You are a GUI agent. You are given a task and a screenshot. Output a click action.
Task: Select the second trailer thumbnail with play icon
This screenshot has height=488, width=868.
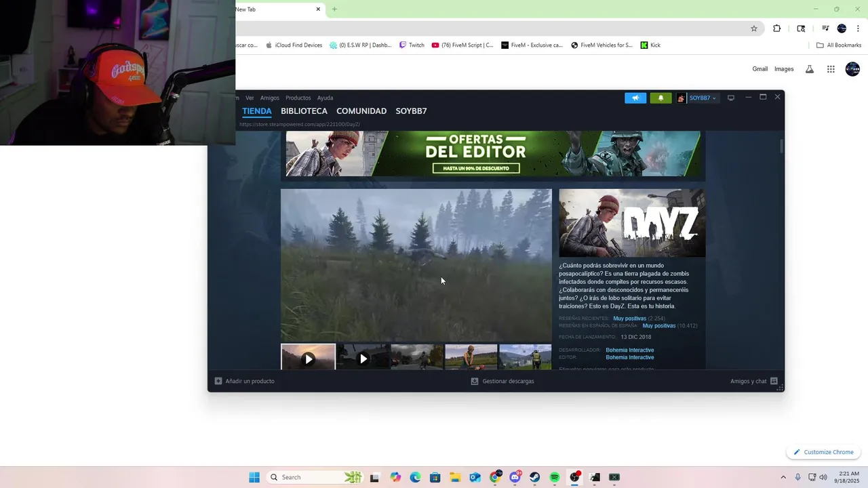pyautogui.click(x=363, y=357)
